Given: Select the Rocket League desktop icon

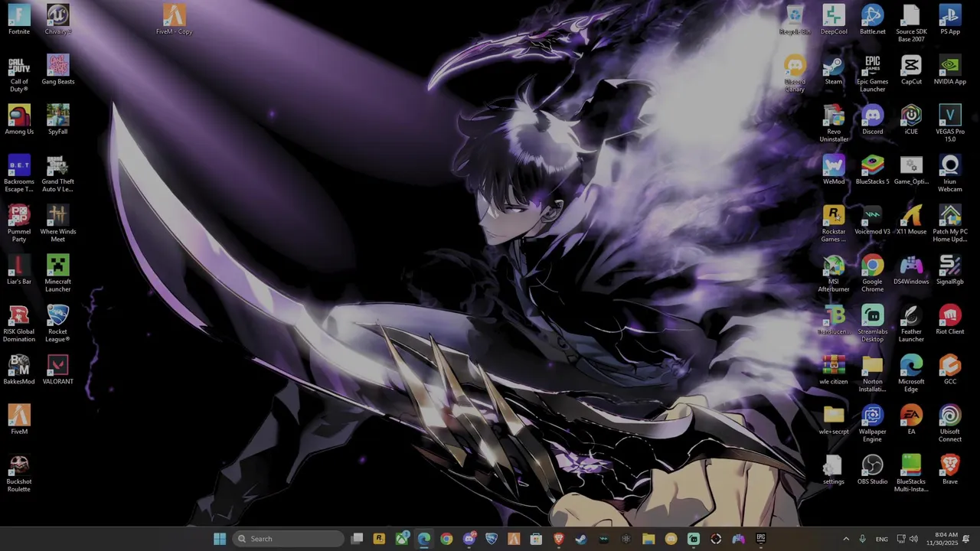Looking at the screenshot, I should pos(58,324).
